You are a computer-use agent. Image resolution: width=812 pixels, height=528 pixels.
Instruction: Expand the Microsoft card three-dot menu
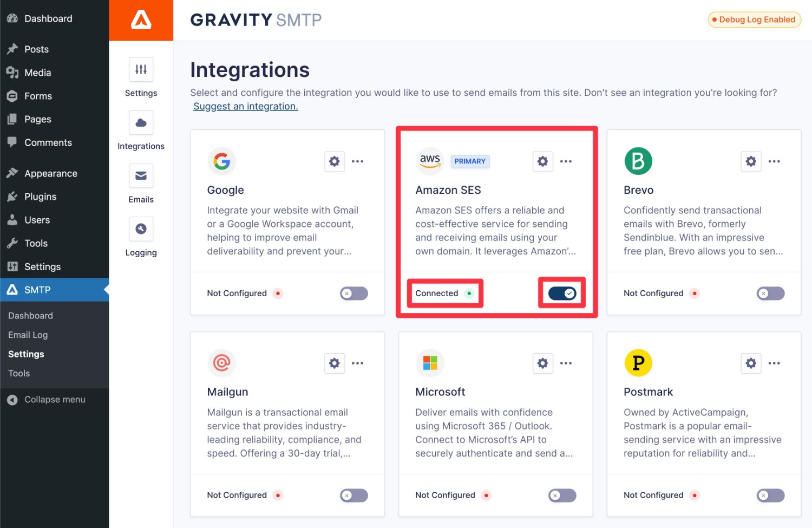point(566,363)
